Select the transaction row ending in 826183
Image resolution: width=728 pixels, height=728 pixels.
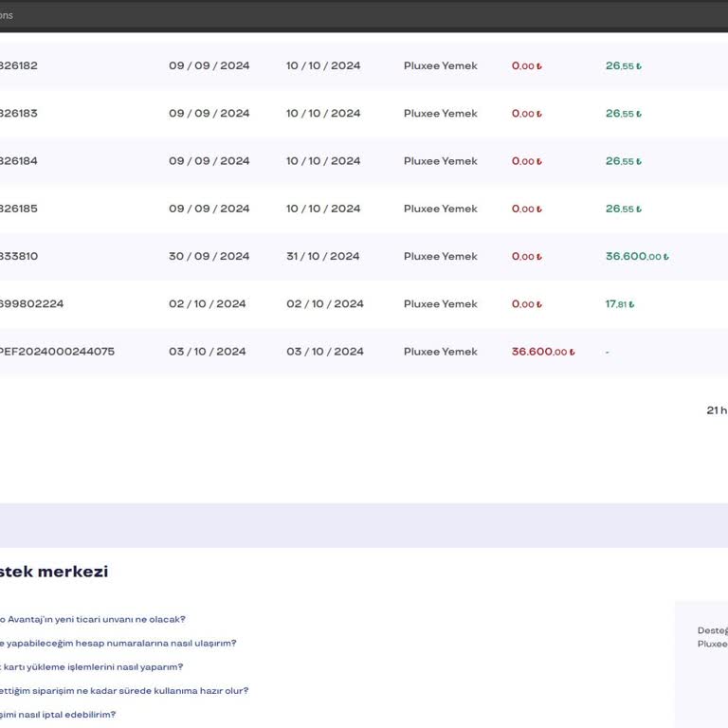tap(364, 114)
